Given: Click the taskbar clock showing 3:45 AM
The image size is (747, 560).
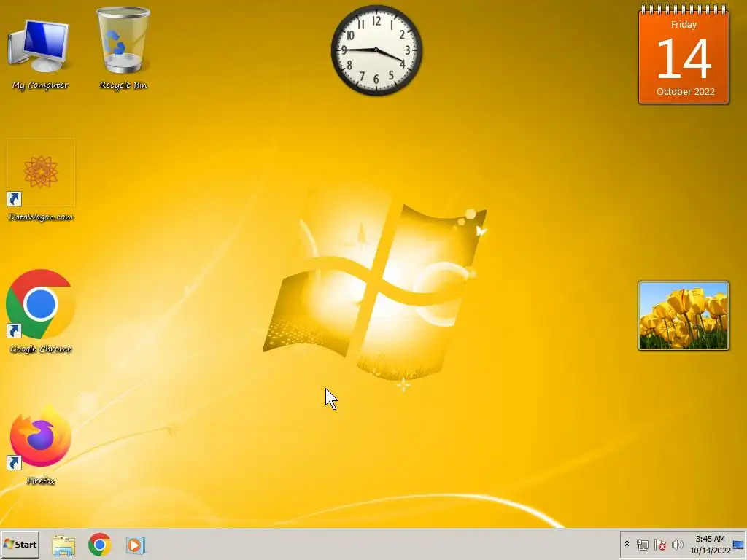Looking at the screenshot, I should pyautogui.click(x=710, y=539).
